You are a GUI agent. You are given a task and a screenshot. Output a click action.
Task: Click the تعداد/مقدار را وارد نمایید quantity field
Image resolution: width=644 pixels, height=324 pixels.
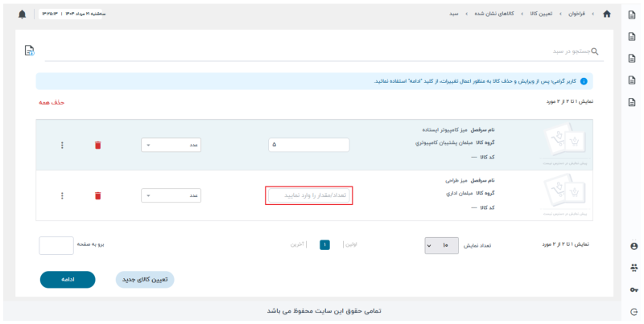[309, 195]
